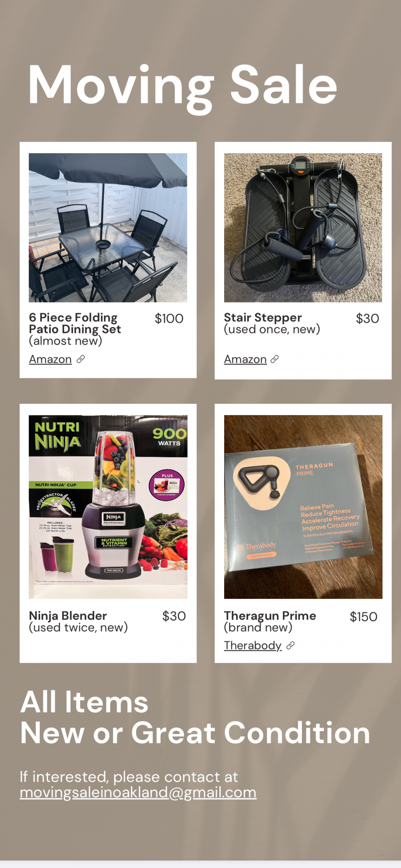Select the Ninja Blender title text
This screenshot has width=401, height=868.
pos(68,616)
